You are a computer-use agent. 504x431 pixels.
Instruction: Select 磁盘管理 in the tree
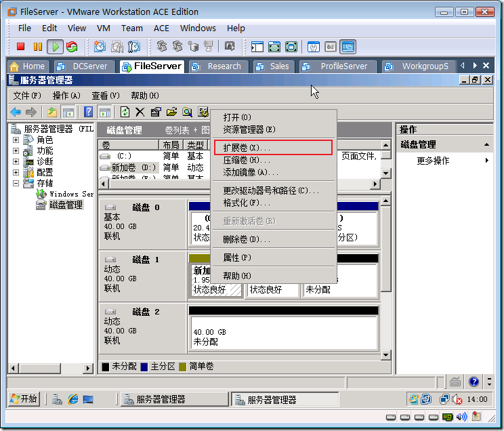point(66,205)
